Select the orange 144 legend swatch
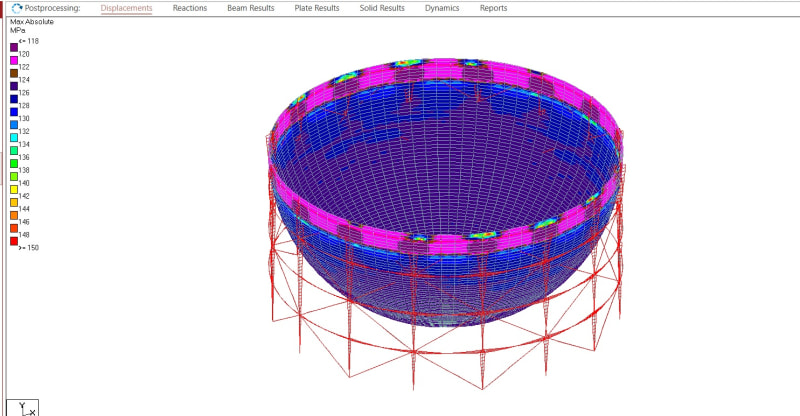 point(14,215)
